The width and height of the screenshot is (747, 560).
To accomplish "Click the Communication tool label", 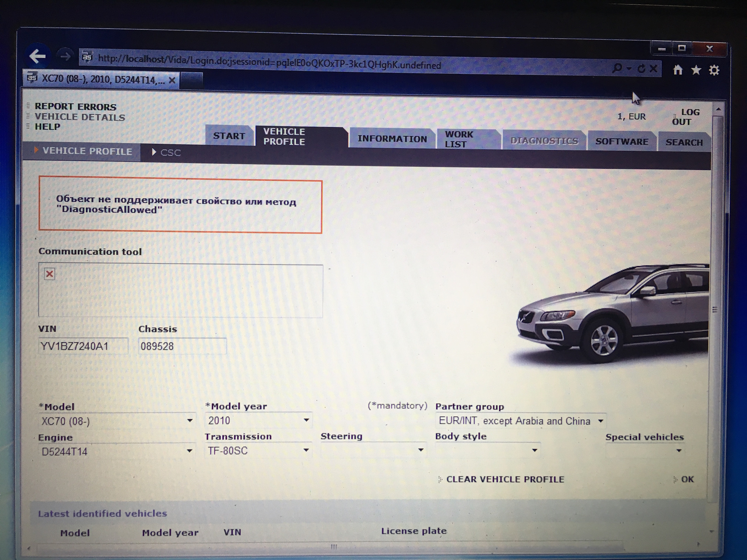I will pyautogui.click(x=90, y=252).
